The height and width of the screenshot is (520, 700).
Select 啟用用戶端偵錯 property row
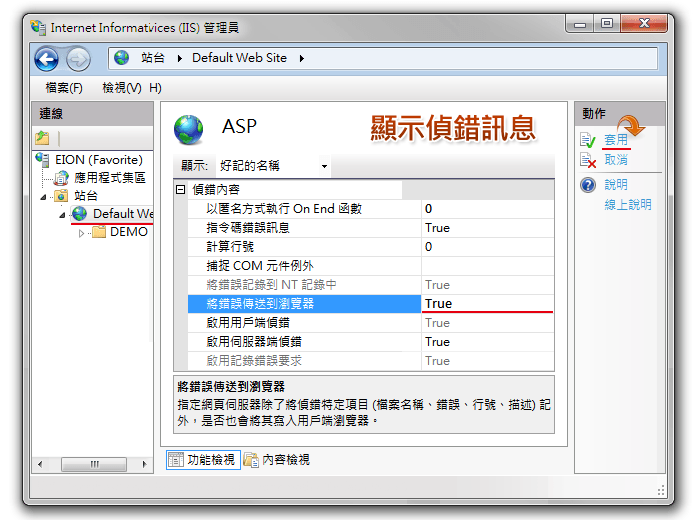[371, 323]
